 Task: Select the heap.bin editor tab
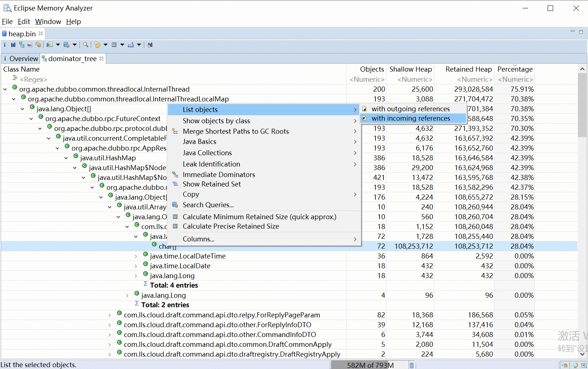tap(22, 33)
